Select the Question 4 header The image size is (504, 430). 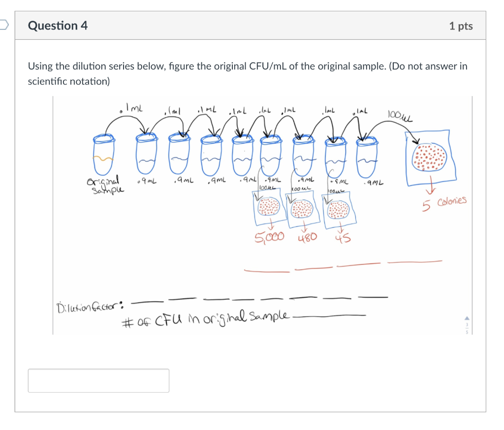[58, 26]
